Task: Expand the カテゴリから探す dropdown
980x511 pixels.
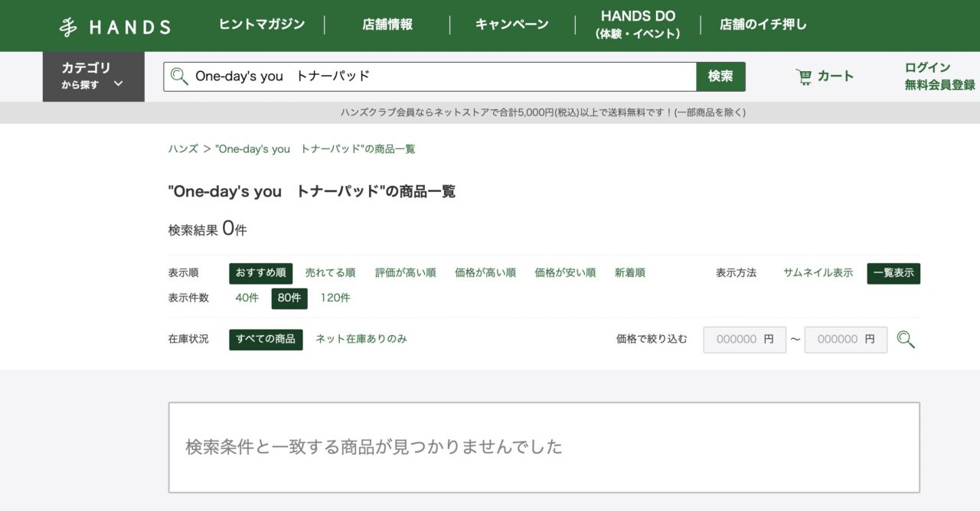Action: (x=93, y=76)
